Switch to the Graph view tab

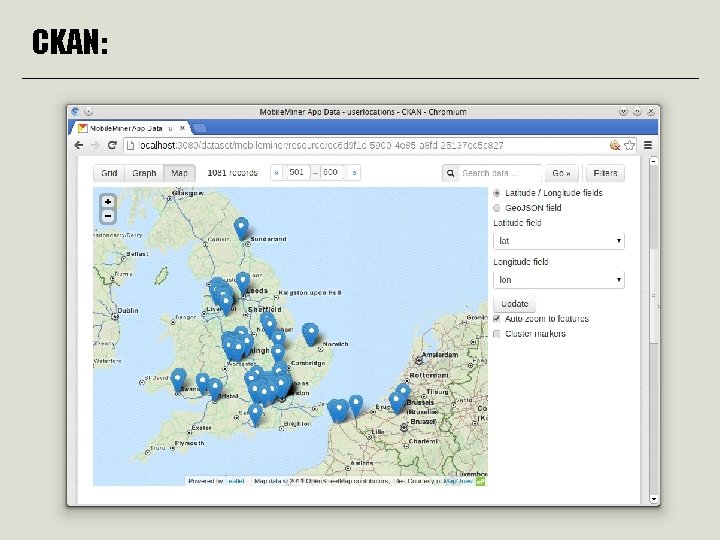click(144, 173)
